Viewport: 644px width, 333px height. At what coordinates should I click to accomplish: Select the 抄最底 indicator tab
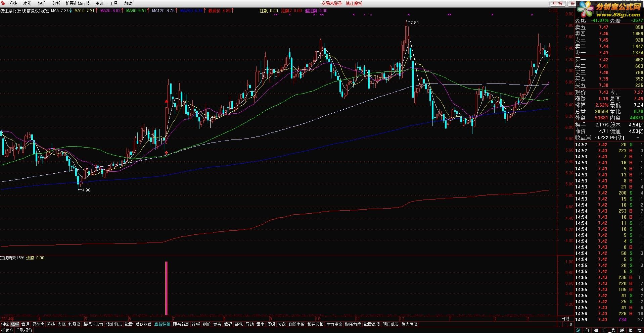75,324
